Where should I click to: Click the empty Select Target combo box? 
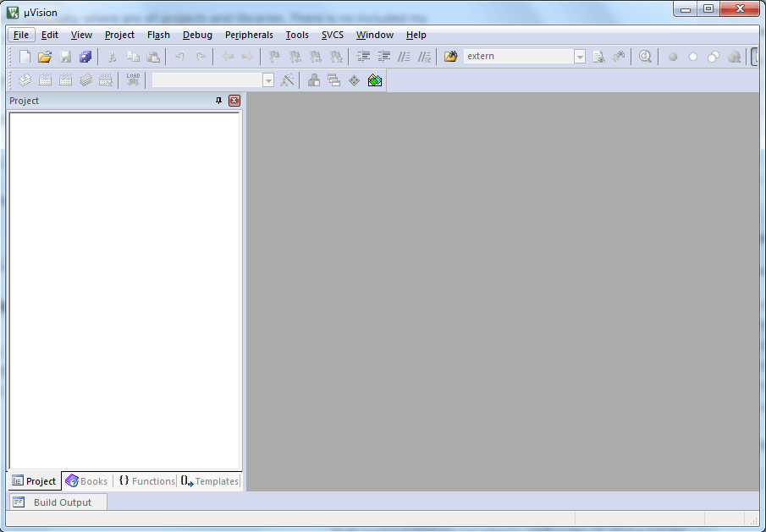[207, 80]
